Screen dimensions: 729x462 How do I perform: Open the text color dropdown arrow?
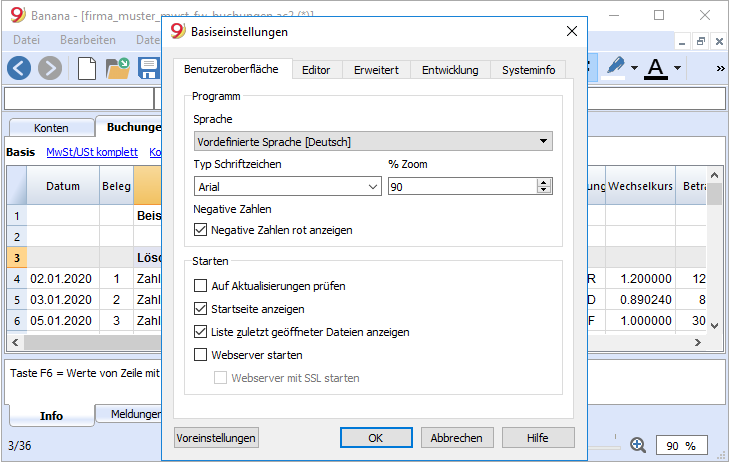tap(677, 68)
